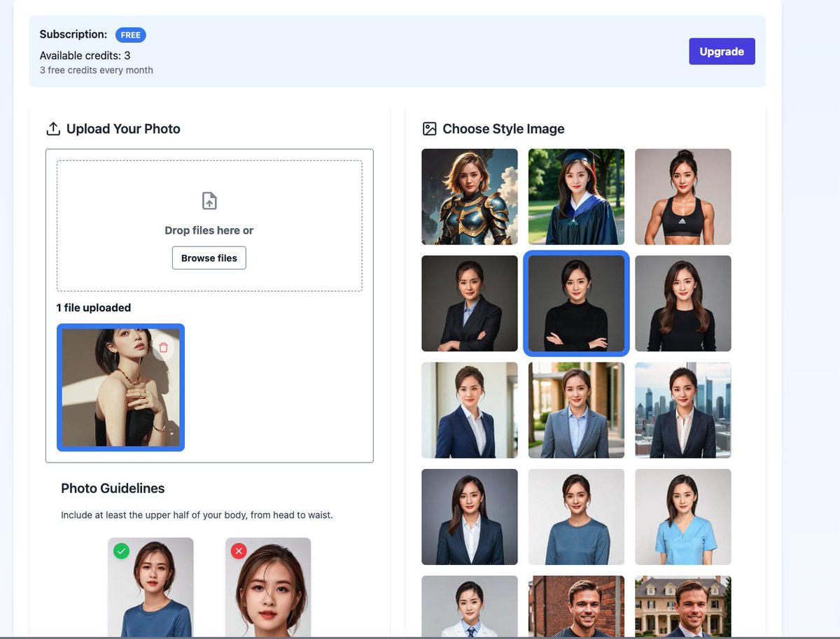Click the Upgrade button

[x=722, y=51]
